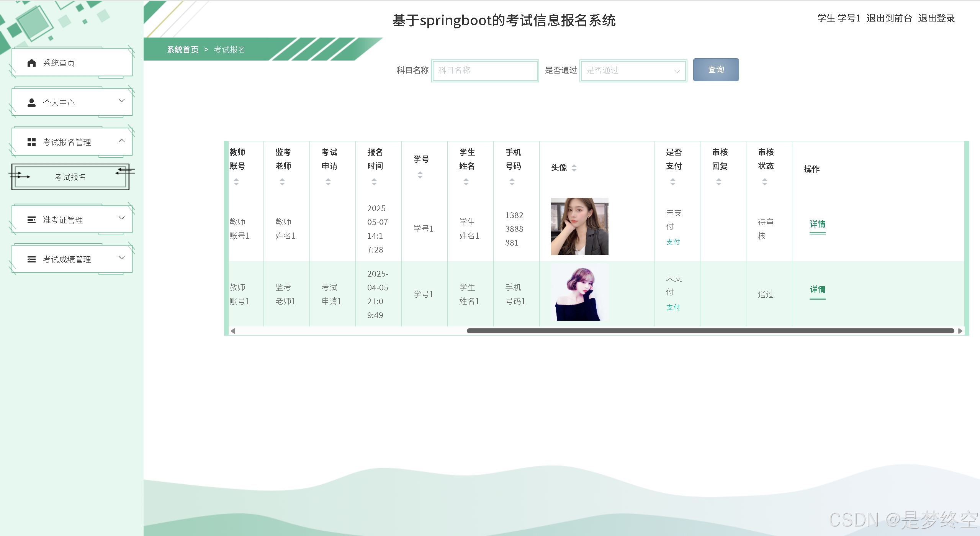Viewport: 980px width, 536px height.
Task: Sort by the 头像 column arrows
Action: point(574,168)
